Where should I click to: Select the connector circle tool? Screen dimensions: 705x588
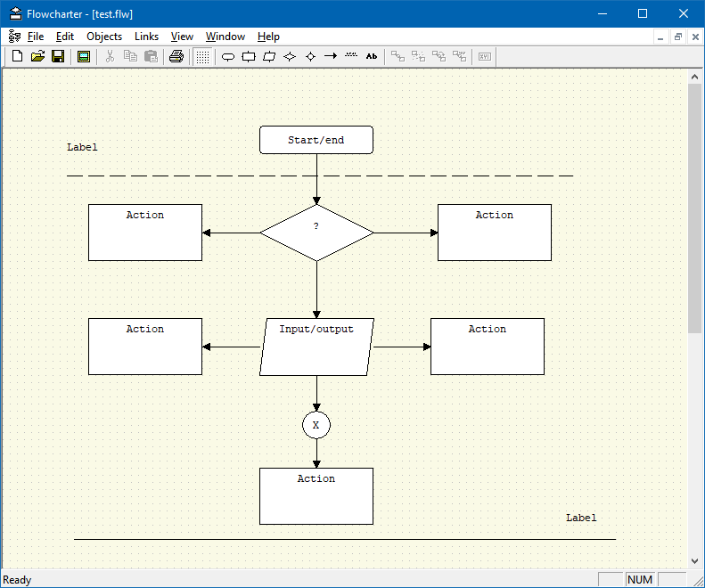[x=311, y=57]
